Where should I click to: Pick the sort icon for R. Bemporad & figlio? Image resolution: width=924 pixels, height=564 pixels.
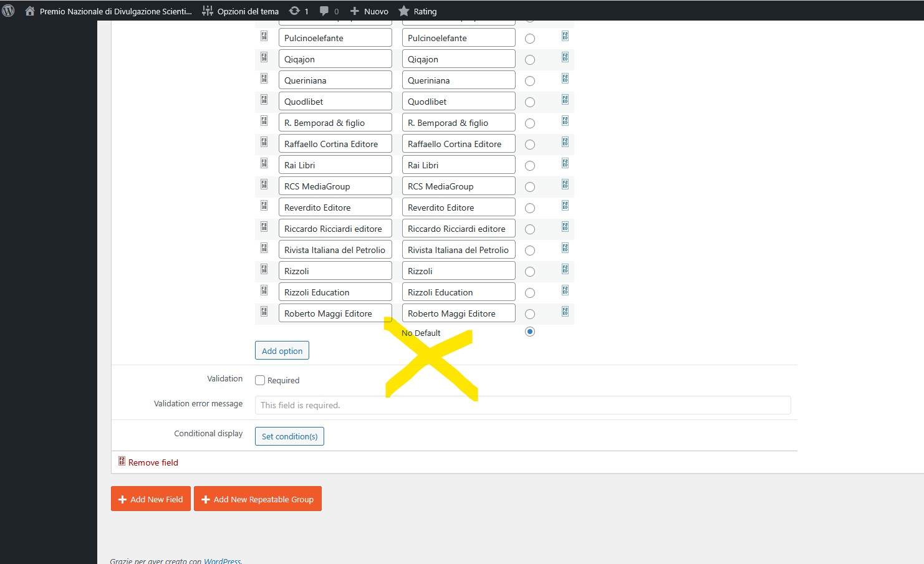pos(264,121)
